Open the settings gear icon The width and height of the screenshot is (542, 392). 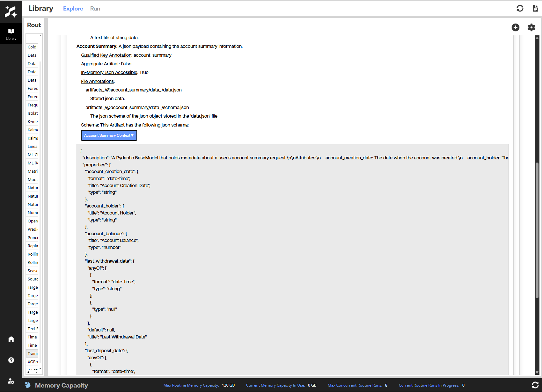pos(531,27)
